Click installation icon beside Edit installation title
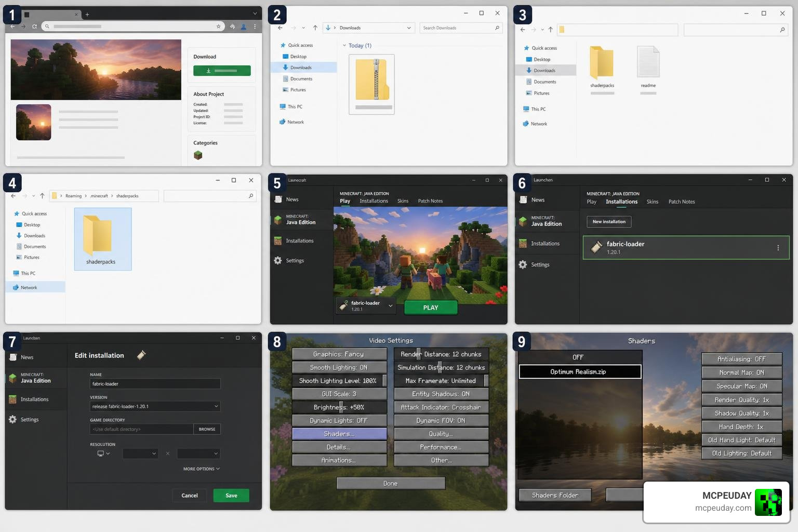 tap(141, 355)
